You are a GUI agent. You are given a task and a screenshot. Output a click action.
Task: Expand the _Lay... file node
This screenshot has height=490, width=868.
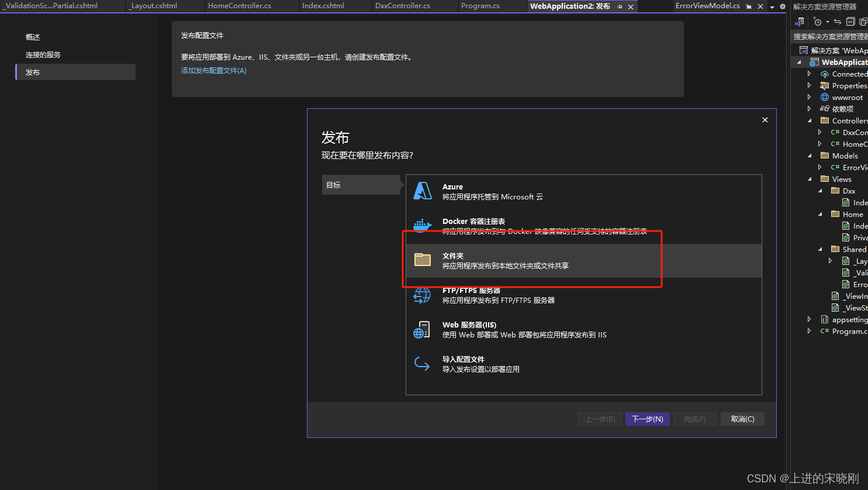click(831, 261)
